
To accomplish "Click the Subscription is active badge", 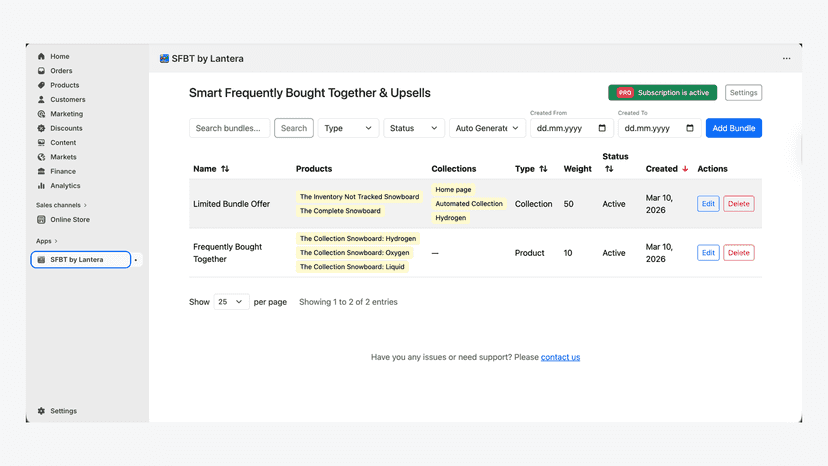I will click(662, 92).
